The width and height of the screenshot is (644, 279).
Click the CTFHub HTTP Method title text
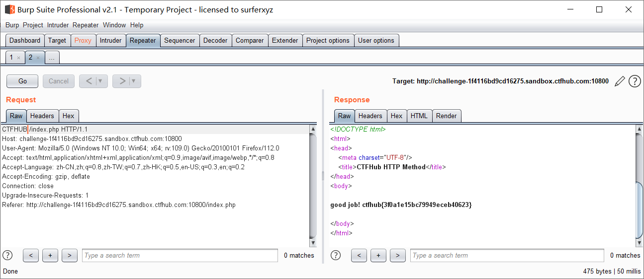tap(391, 167)
